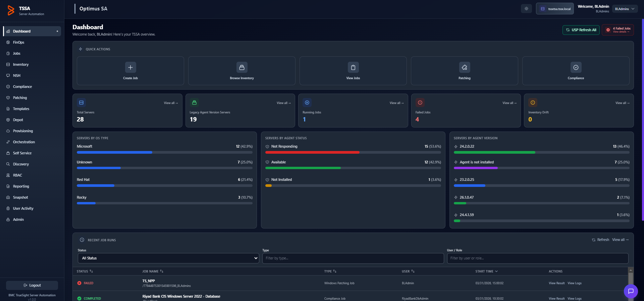Refresh the Recent Job Runs list
This screenshot has height=301, width=644.
pyautogui.click(x=600, y=240)
